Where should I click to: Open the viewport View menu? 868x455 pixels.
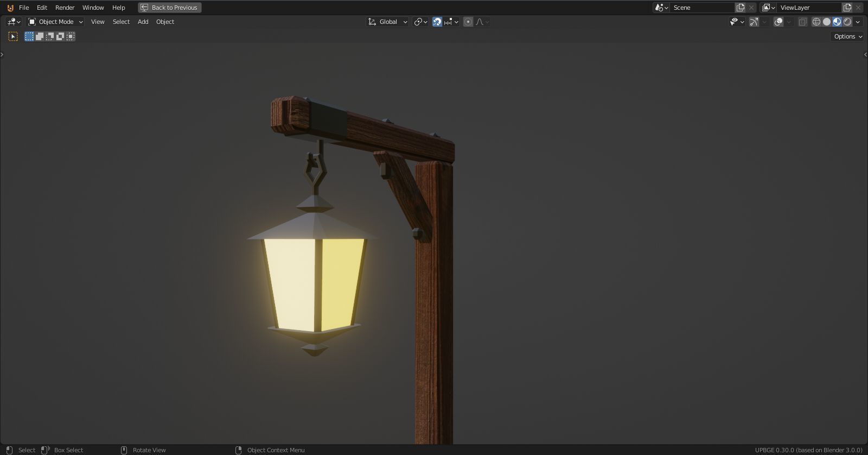tap(98, 22)
